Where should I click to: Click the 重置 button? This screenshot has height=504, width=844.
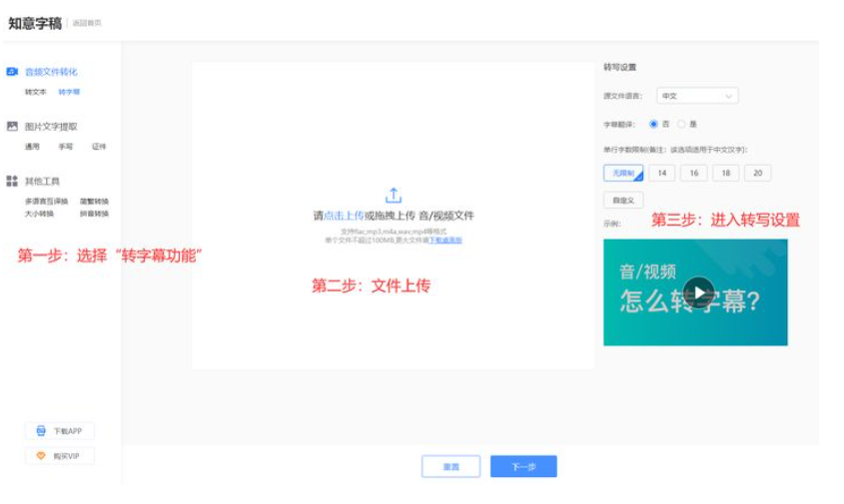(451, 466)
